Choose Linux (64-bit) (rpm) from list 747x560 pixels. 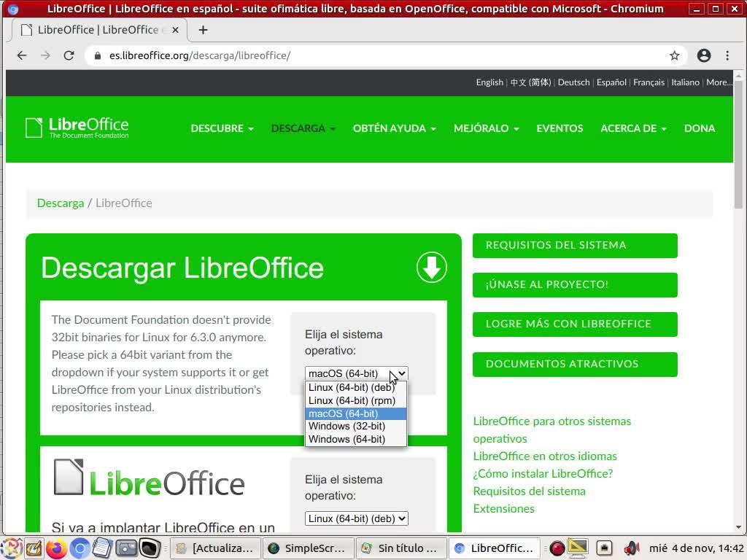[x=356, y=400]
